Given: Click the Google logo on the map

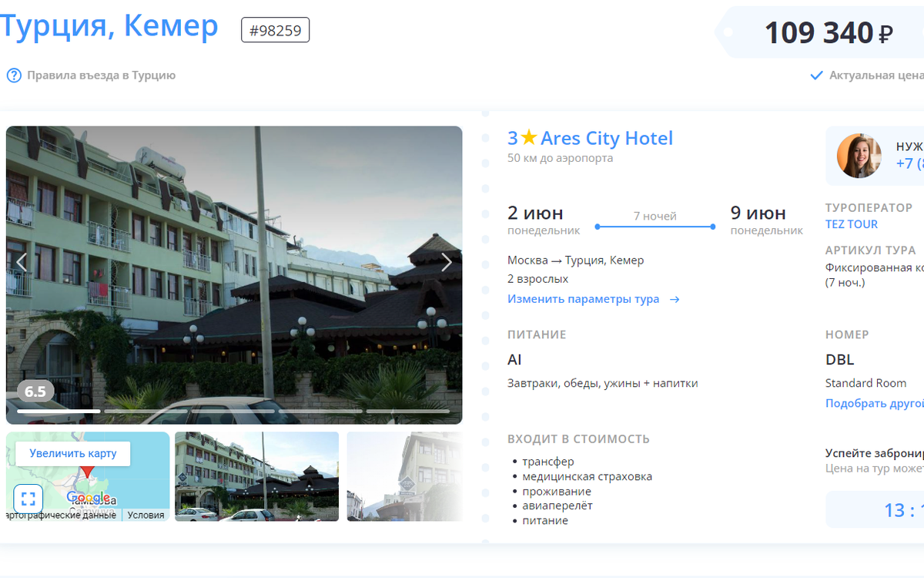Looking at the screenshot, I should 88,498.
